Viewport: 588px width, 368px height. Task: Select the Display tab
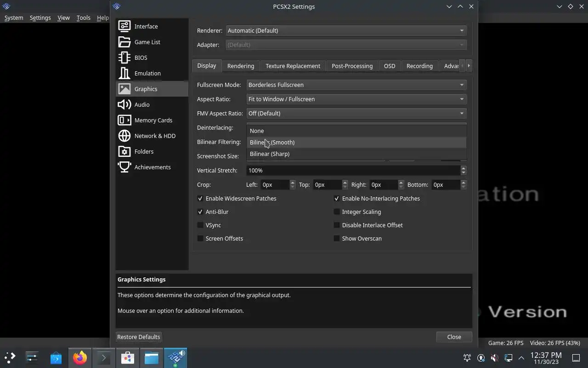[x=207, y=65]
